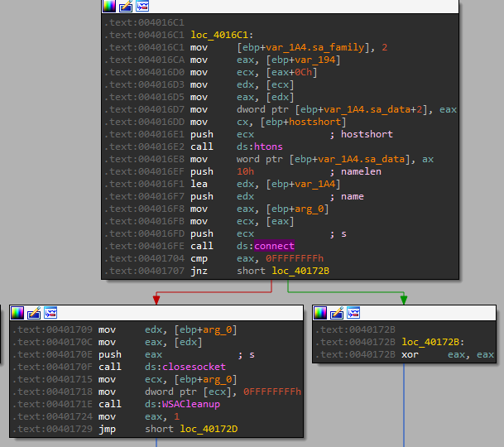This screenshot has width=504, height=447.
Task: Click edit-name icon on loc_4016C1 block
Action: 125,7
